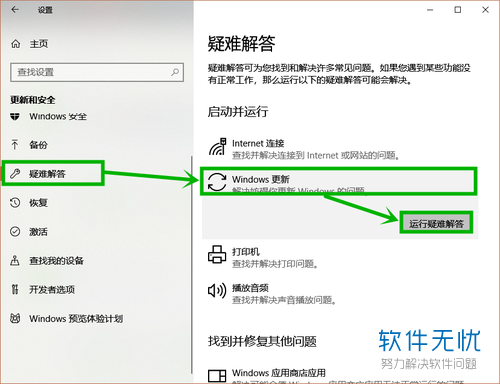The height and width of the screenshot is (384, 500).
Task: Close the Settings window
Action: point(486,10)
